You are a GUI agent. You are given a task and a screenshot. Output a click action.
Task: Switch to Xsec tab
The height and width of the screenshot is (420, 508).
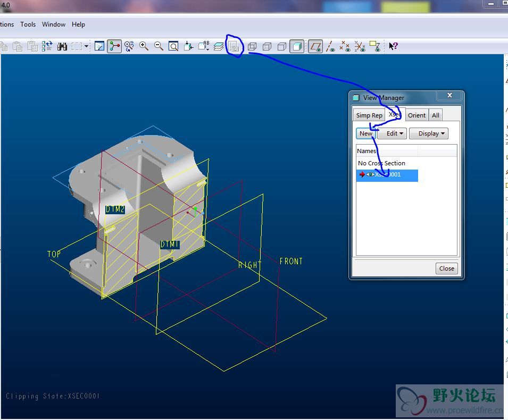click(395, 114)
